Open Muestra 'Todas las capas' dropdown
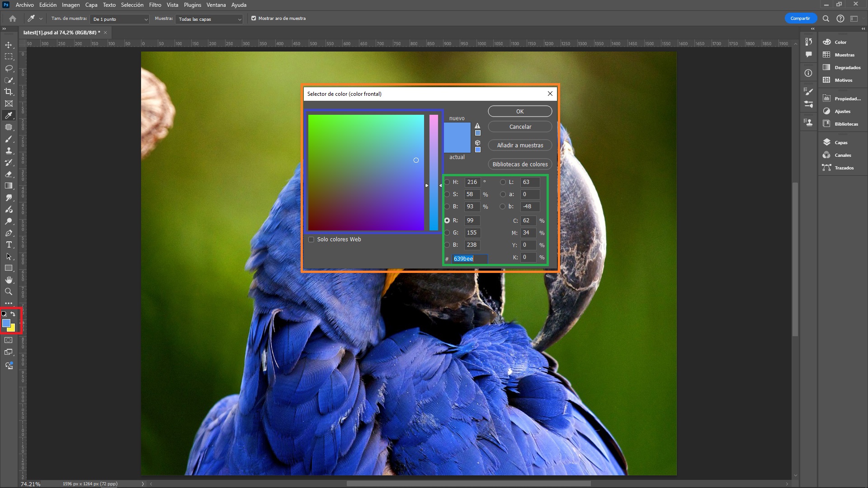868x488 pixels. 209,19
